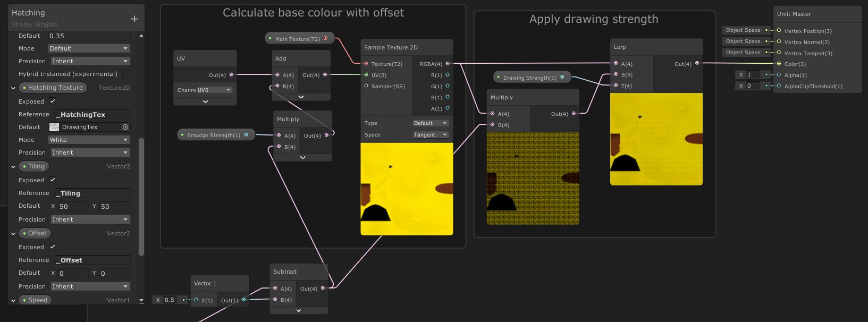
Task: Open the object picker for DrawingTex default
Action: tap(125, 127)
